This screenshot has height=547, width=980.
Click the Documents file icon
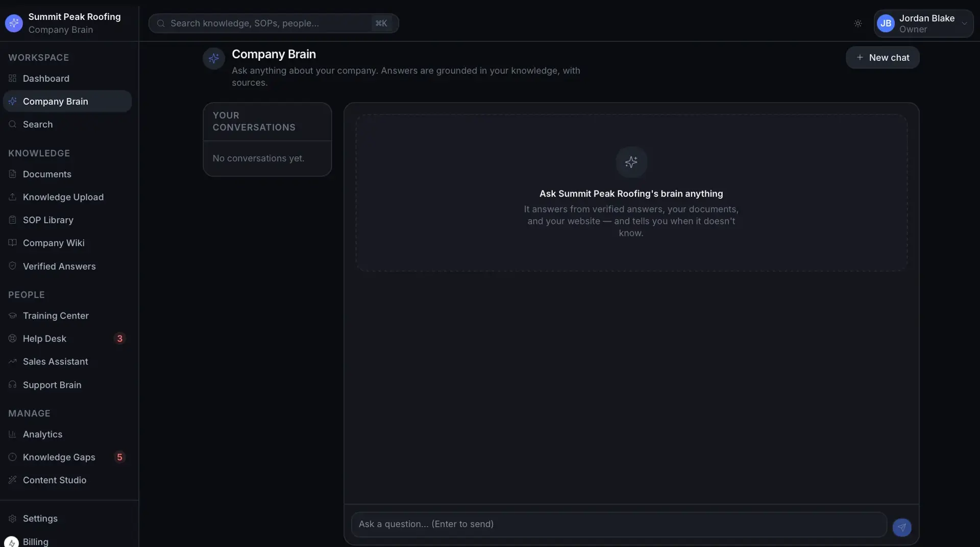(x=13, y=174)
